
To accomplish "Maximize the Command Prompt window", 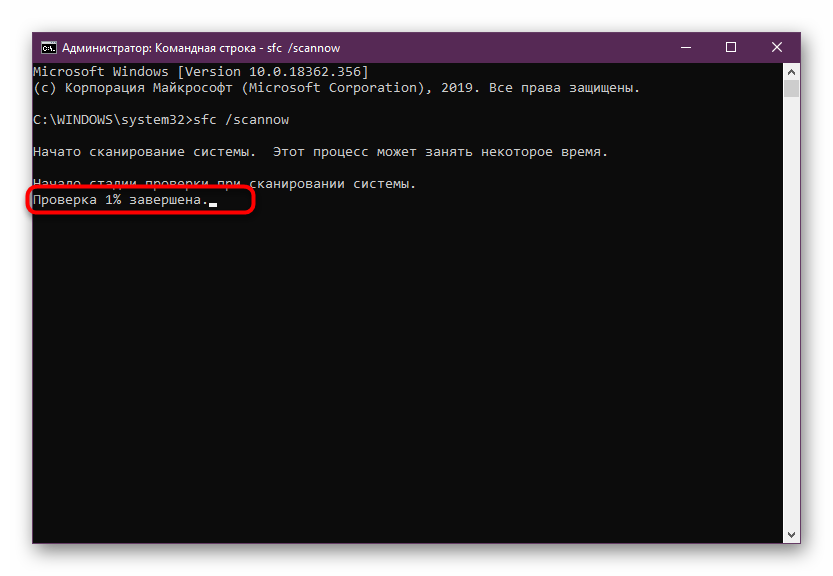I will click(731, 47).
